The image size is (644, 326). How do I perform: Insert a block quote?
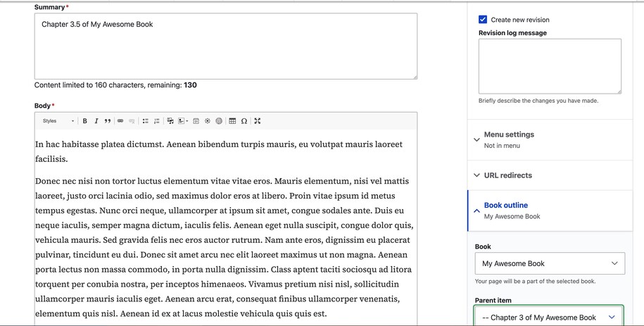coord(108,121)
